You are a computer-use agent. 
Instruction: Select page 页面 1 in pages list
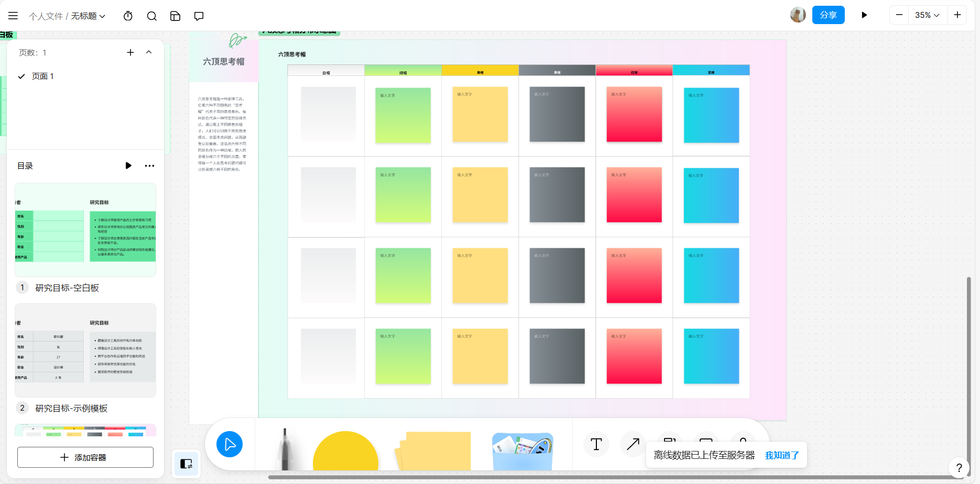pos(43,76)
